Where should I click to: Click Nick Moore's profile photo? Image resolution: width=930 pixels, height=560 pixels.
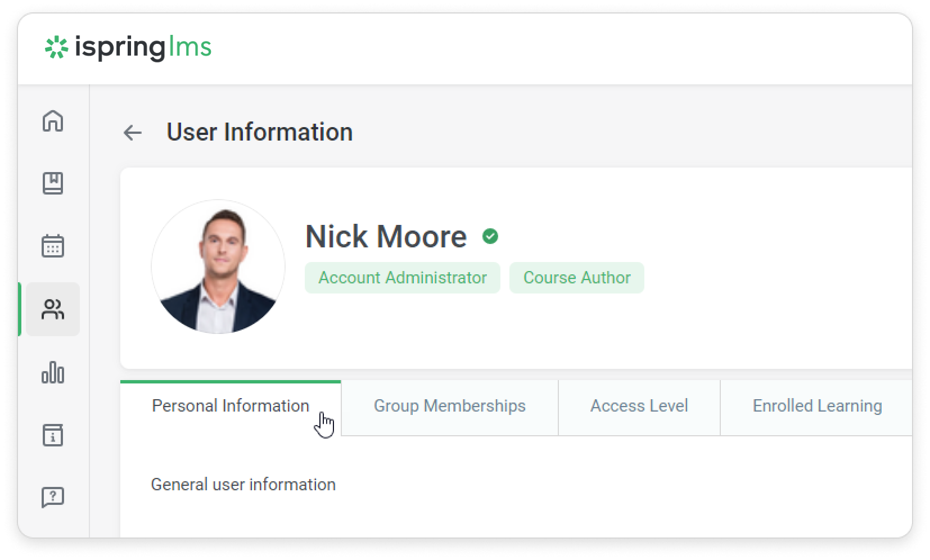(218, 267)
